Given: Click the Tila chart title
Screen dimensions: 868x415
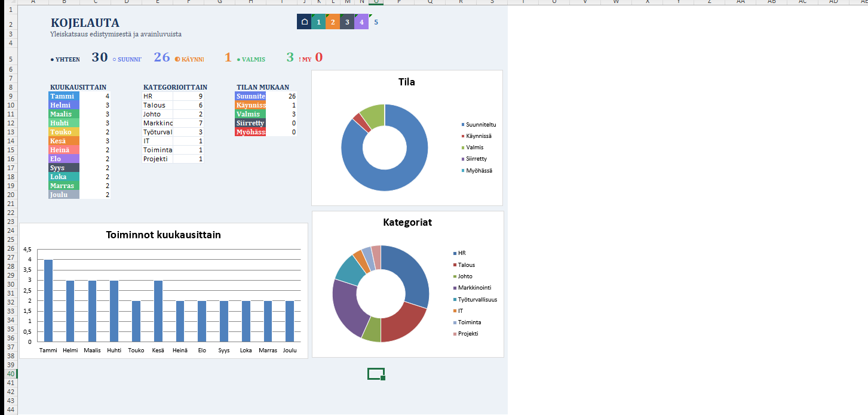Looking at the screenshot, I should [x=407, y=82].
